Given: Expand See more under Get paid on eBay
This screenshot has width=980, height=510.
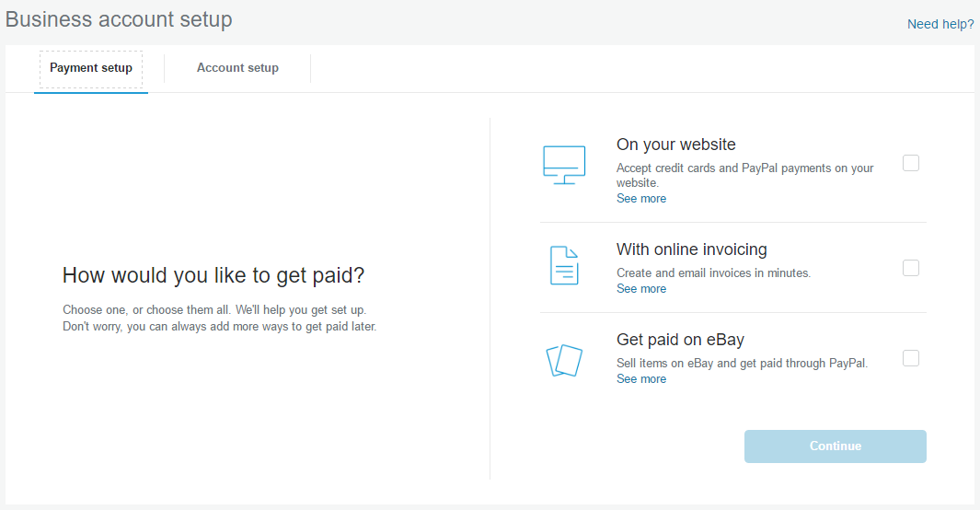Looking at the screenshot, I should click(x=641, y=379).
